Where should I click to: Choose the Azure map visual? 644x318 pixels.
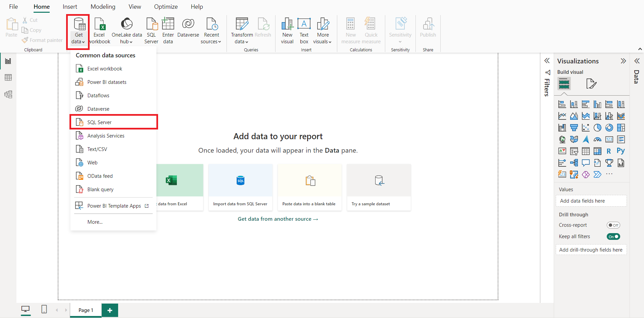(586, 140)
